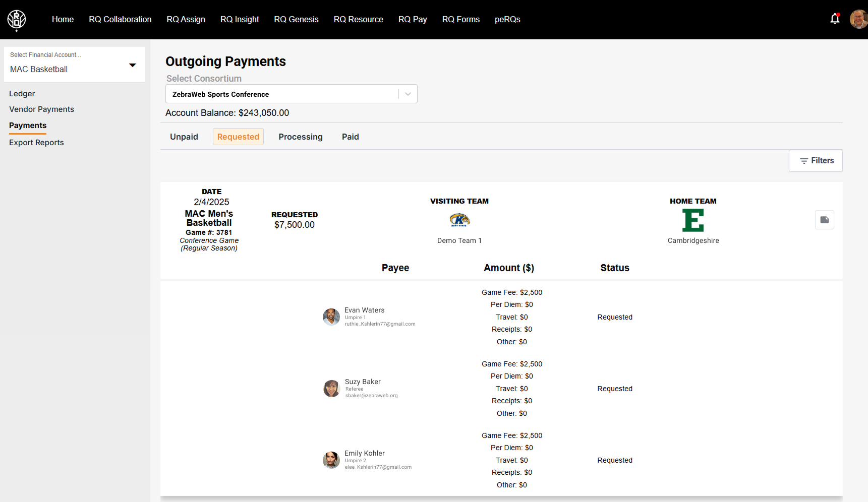This screenshot has height=502, width=868.
Task: Click the game card folder icon
Action: 824,220
